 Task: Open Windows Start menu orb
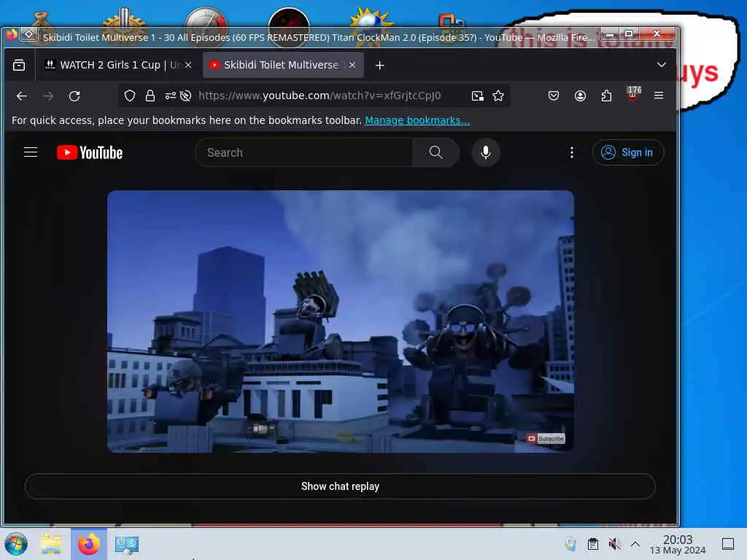tap(16, 544)
